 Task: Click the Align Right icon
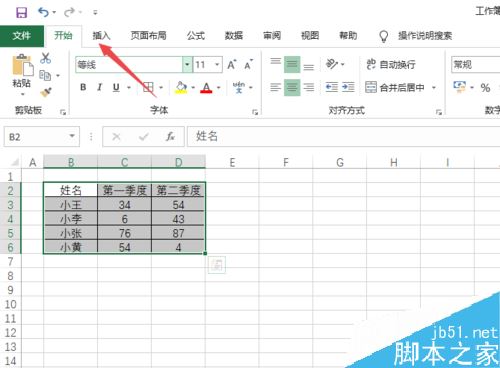pyautogui.click(x=309, y=87)
